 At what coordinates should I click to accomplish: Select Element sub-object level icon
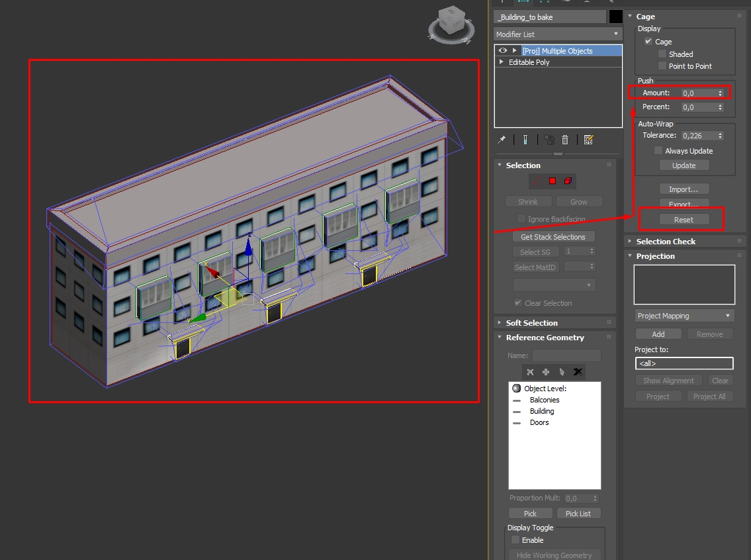pyautogui.click(x=568, y=181)
